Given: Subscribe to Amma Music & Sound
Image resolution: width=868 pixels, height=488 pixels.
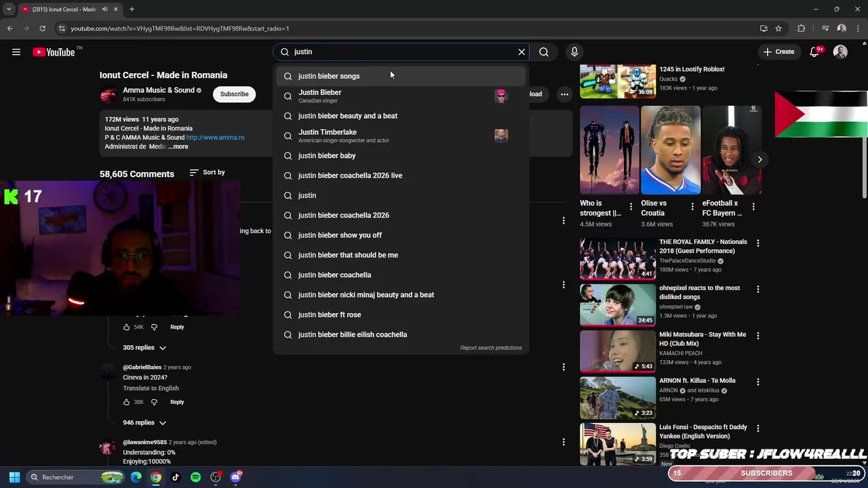Looking at the screenshot, I should click(234, 94).
